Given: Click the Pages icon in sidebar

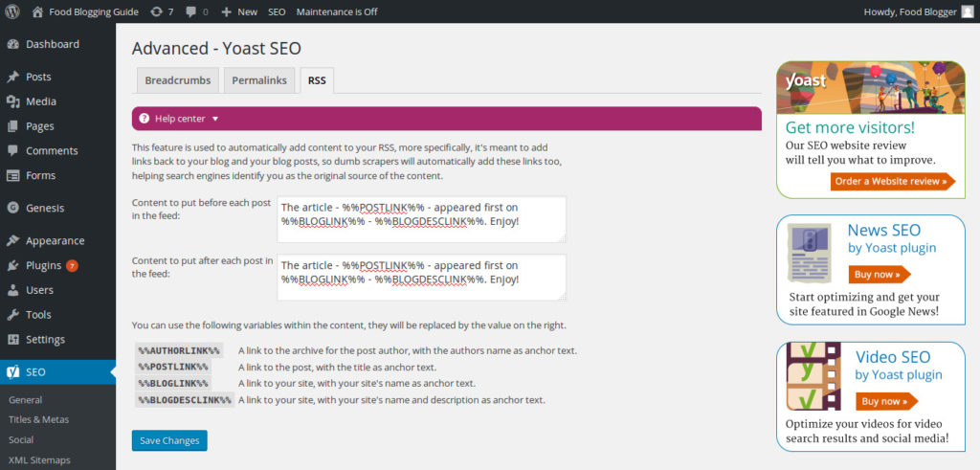Looking at the screenshot, I should [x=13, y=126].
